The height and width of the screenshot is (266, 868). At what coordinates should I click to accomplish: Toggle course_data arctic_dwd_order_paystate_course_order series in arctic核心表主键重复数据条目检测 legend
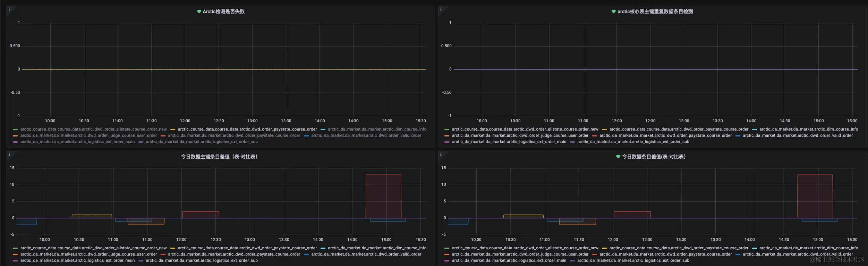(679, 129)
